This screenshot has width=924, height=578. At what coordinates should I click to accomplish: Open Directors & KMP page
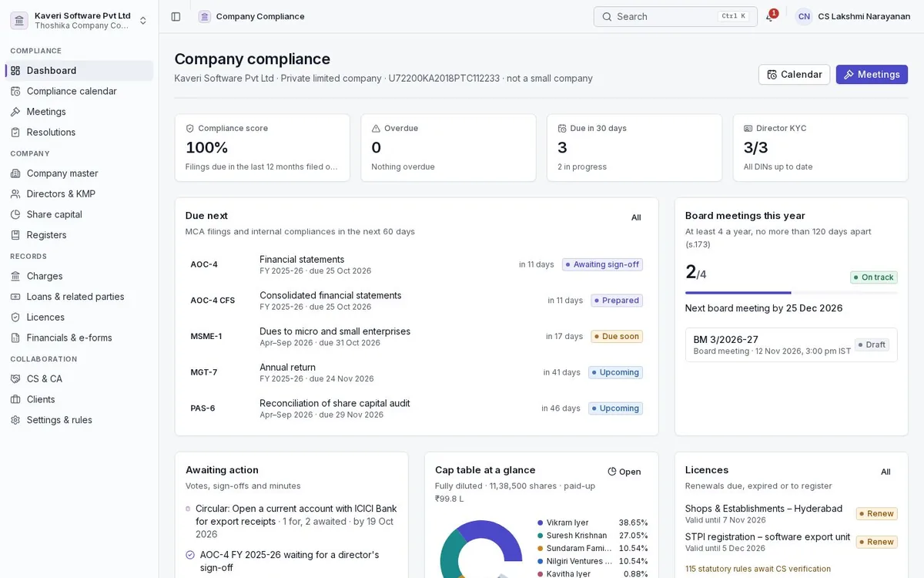pyautogui.click(x=79, y=194)
